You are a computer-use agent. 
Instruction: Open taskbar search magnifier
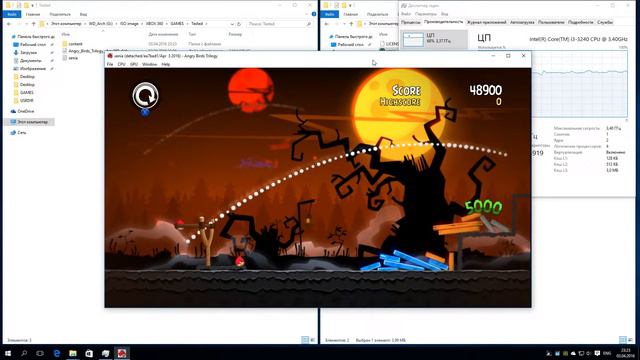tap(24, 353)
